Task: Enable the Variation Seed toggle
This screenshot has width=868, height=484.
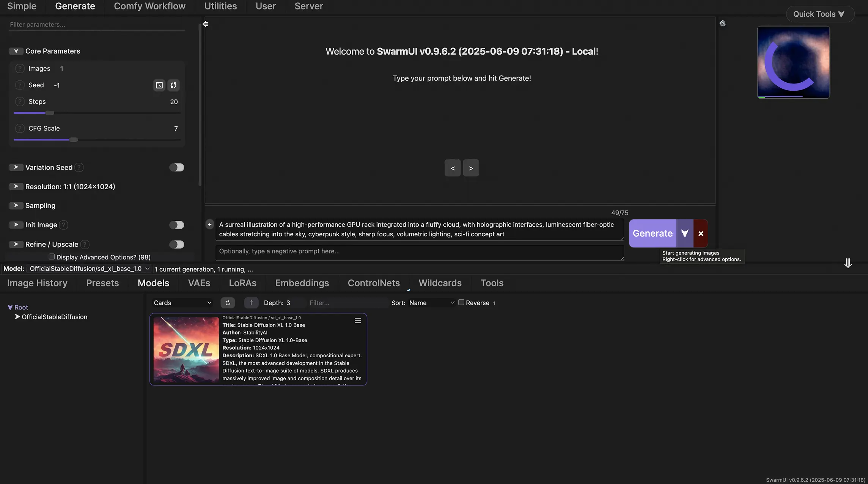Action: 176,167
